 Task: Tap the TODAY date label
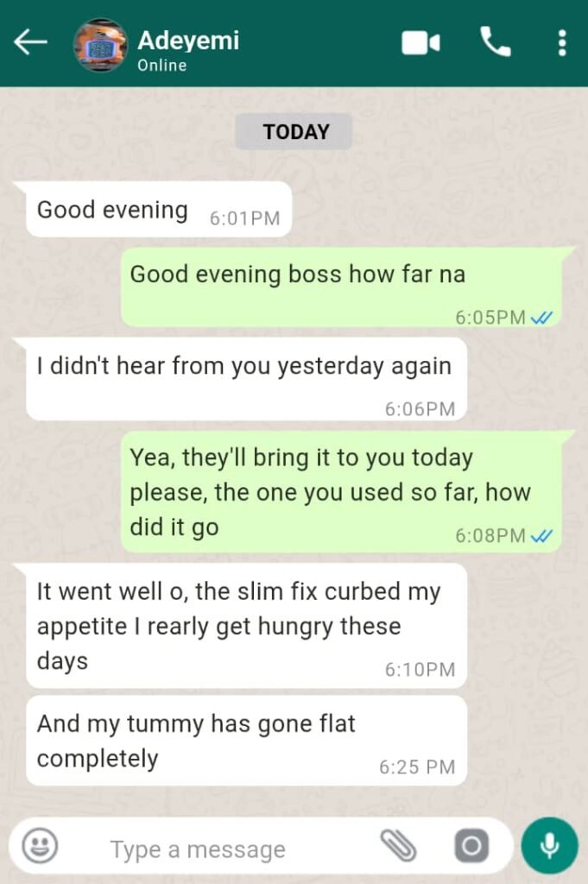click(x=294, y=132)
